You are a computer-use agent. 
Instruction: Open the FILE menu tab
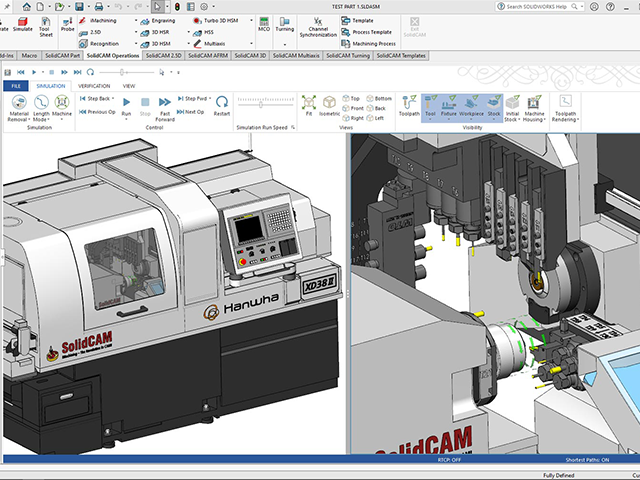click(16, 86)
